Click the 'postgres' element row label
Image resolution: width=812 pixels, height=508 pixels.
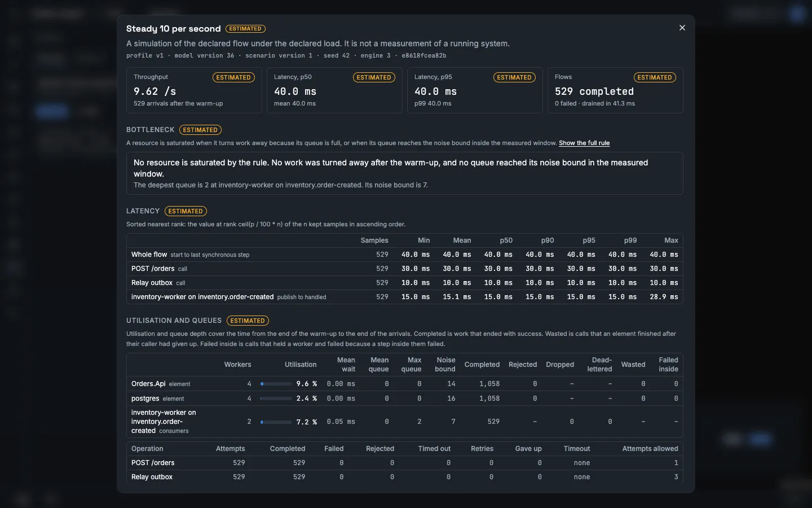point(145,398)
